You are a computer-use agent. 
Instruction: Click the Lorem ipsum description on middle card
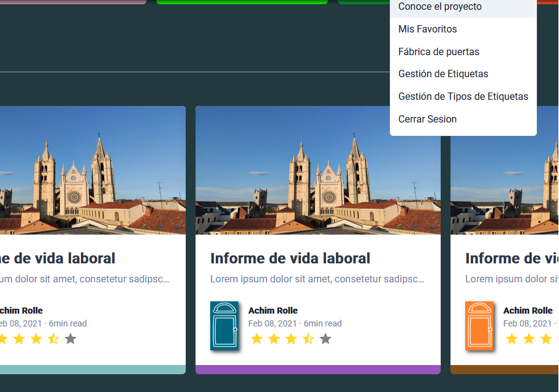318,279
